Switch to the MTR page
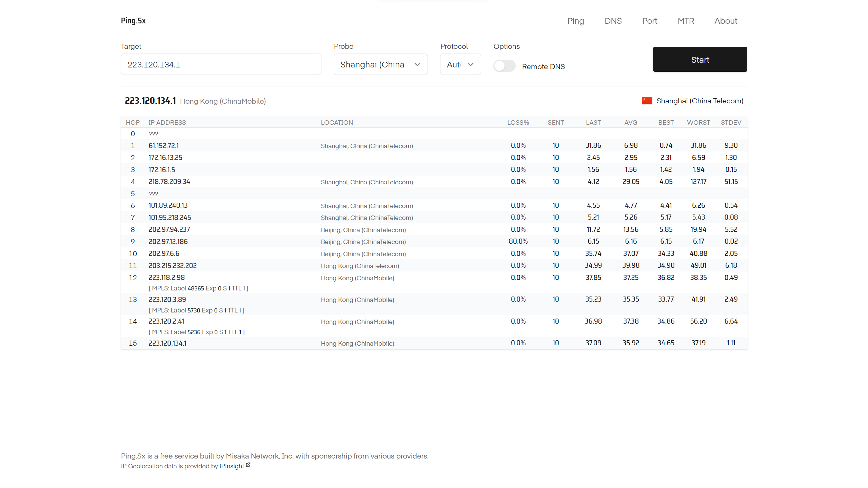 (686, 21)
